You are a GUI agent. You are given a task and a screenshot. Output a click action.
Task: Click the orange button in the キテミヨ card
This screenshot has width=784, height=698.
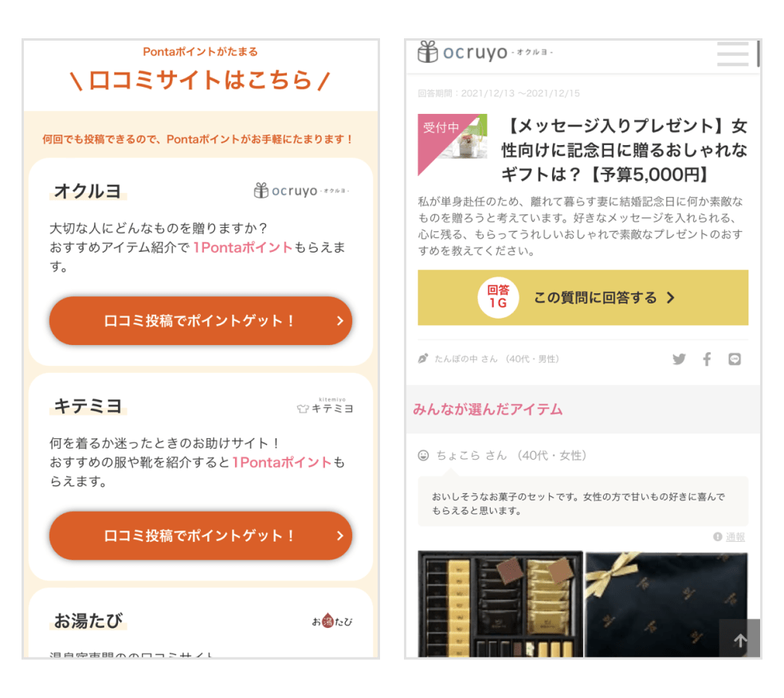pyautogui.click(x=201, y=535)
